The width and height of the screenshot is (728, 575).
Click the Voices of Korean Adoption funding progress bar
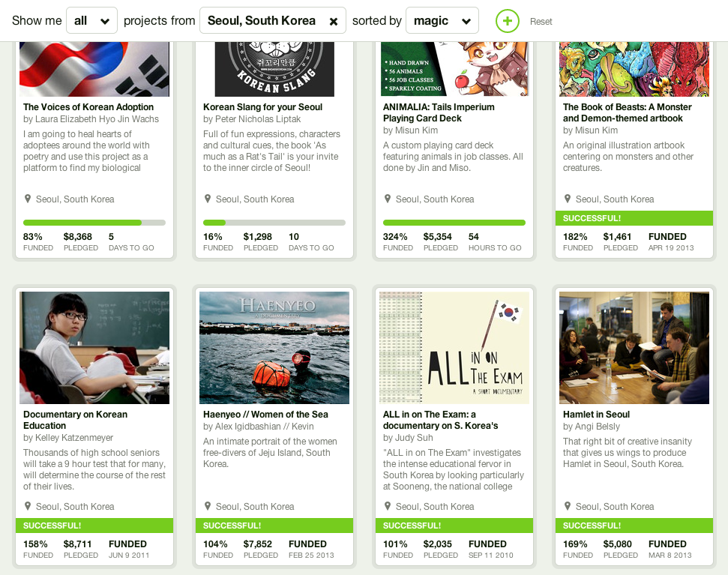tap(94, 223)
